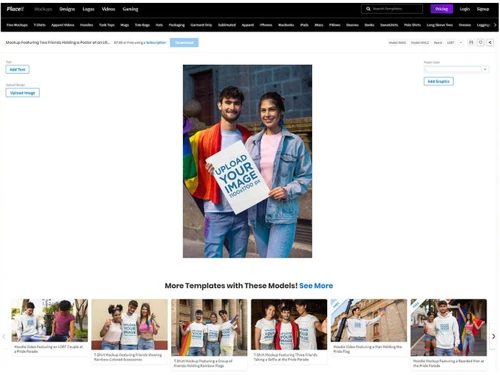Select the Books category
The height and width of the screenshot is (375, 500).
click(x=369, y=25)
